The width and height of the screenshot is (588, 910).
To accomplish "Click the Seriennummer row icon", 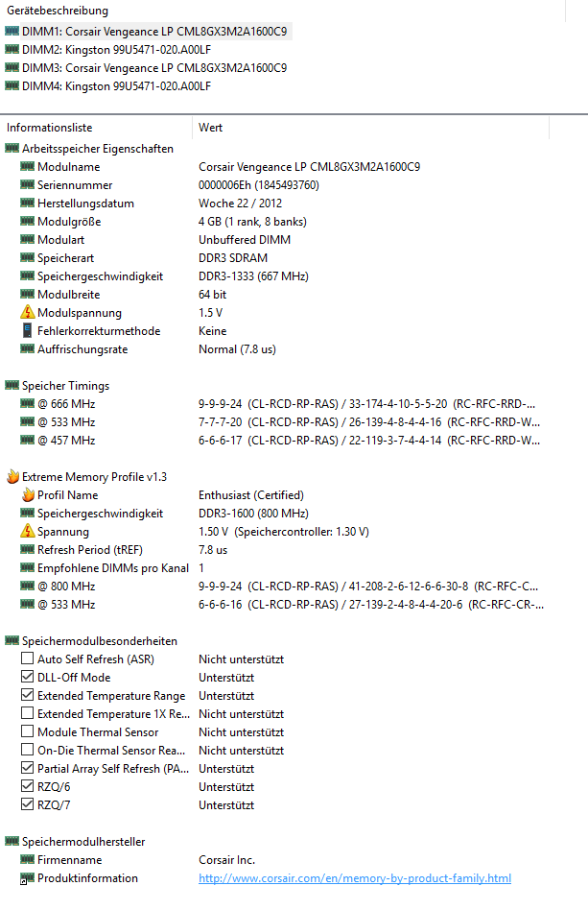I will [27, 184].
